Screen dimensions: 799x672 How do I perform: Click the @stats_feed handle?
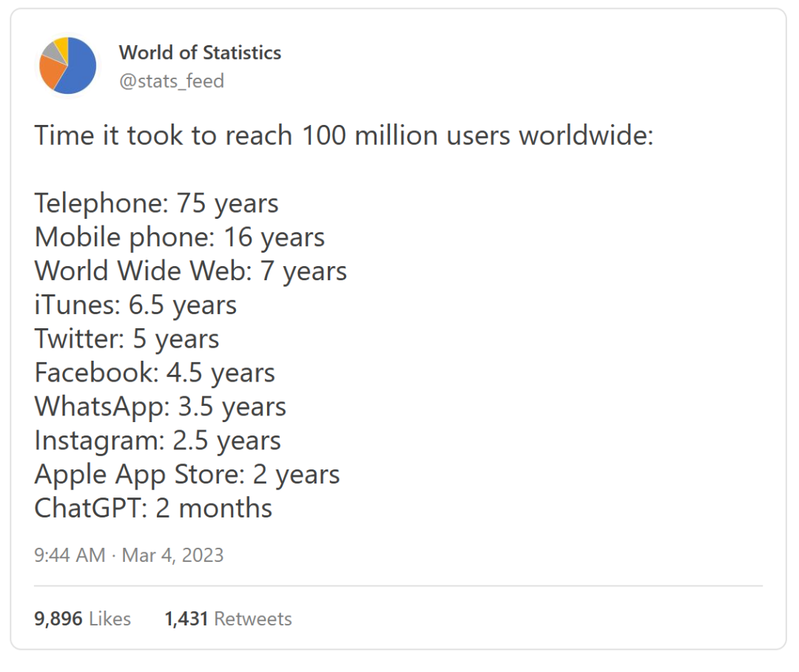coord(172,81)
